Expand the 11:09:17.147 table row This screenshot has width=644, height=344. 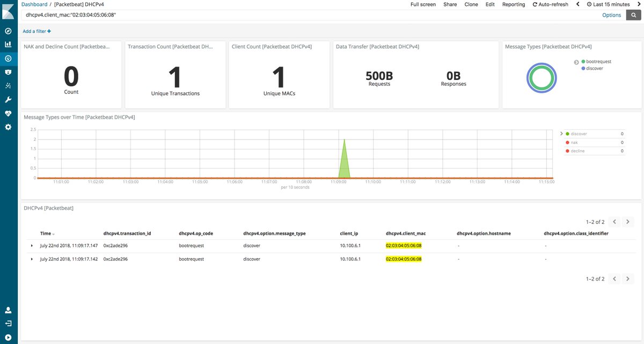(x=32, y=245)
